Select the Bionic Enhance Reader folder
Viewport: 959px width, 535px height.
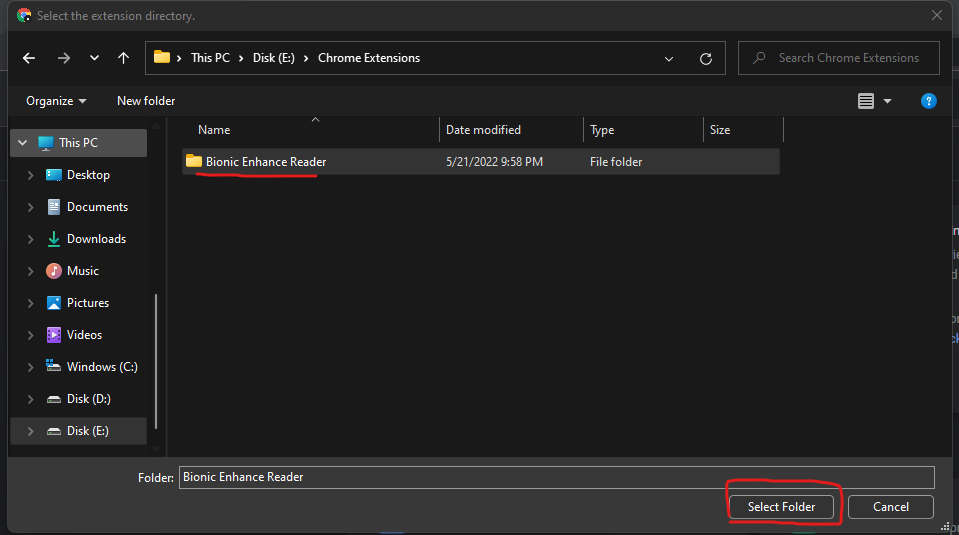(265, 162)
